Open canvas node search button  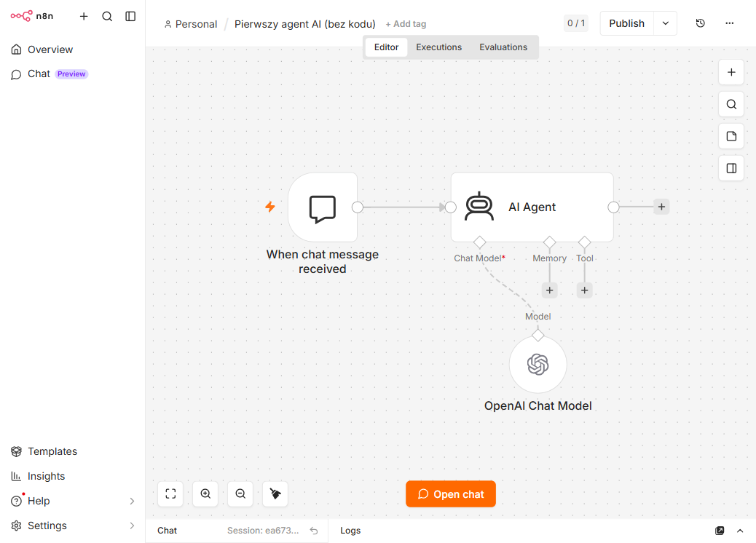point(731,104)
